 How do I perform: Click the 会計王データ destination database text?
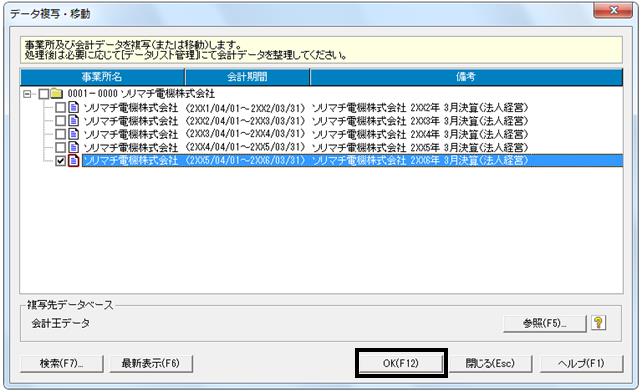[x=61, y=323]
